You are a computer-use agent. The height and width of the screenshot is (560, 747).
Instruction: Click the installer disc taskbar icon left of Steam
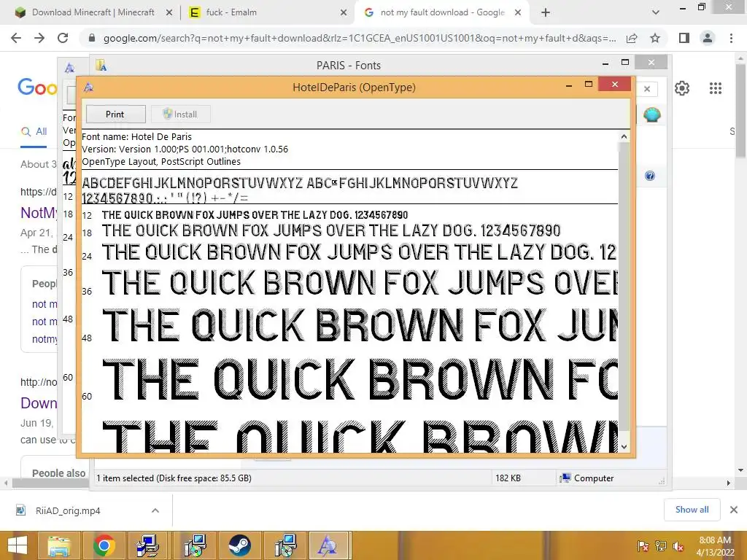click(194, 545)
